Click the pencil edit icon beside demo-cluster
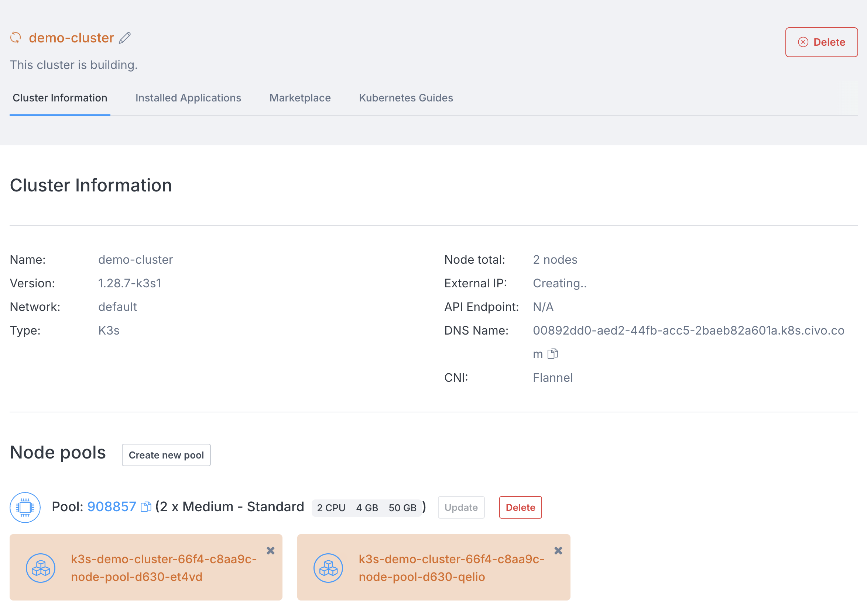The height and width of the screenshot is (616, 867). coord(124,38)
